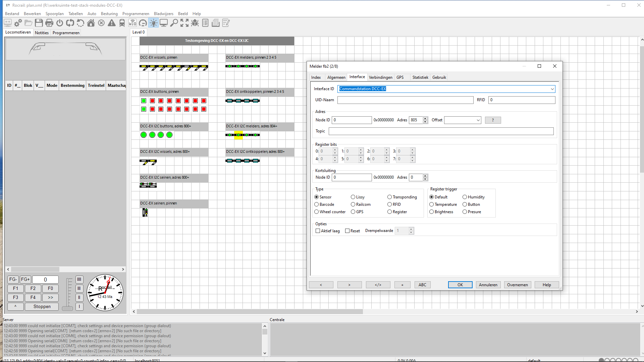Click the locomotive train icon
644x362 pixels.
click(122, 23)
